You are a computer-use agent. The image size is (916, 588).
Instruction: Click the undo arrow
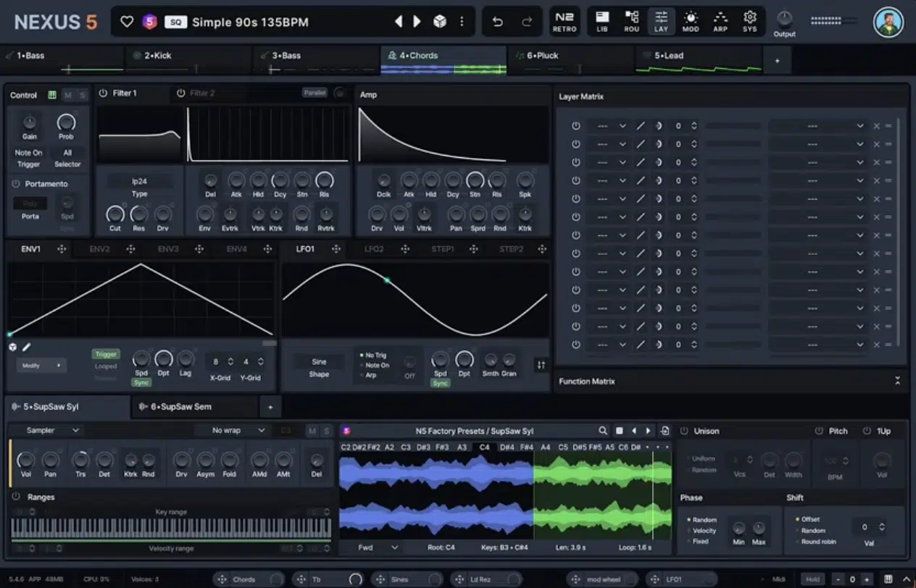pyautogui.click(x=498, y=22)
